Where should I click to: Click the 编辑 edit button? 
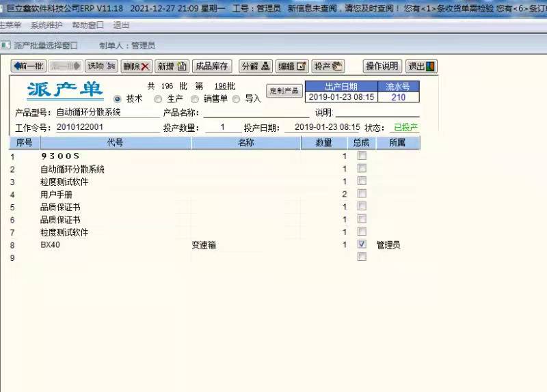tap(293, 66)
